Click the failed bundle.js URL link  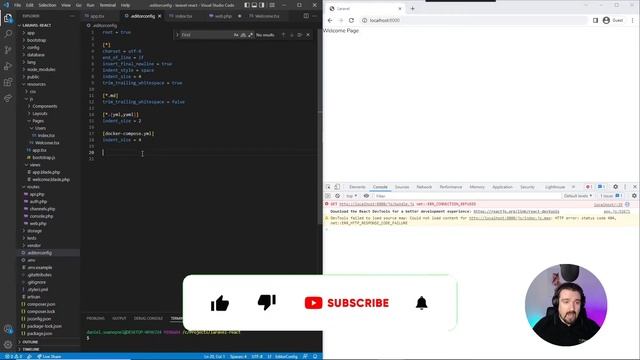coord(376,204)
